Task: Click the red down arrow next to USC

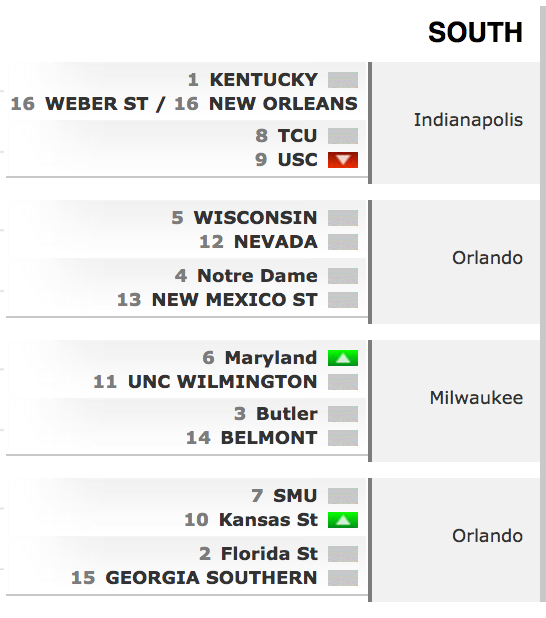Action: click(x=343, y=160)
